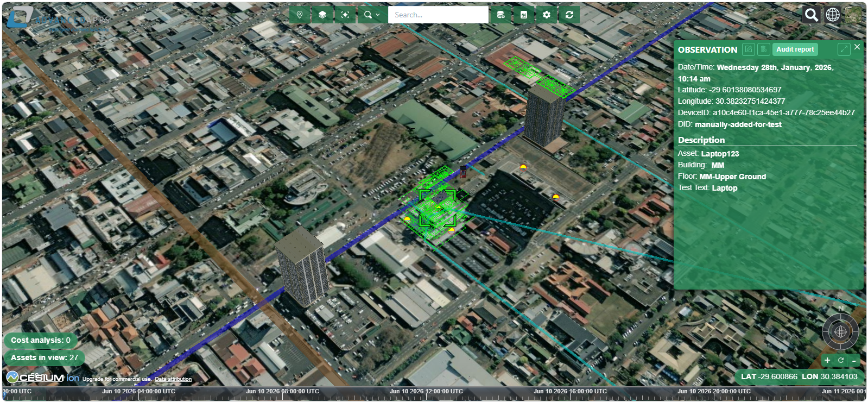Click the refresh sync toolbar icon
868x402 pixels.
[569, 15]
